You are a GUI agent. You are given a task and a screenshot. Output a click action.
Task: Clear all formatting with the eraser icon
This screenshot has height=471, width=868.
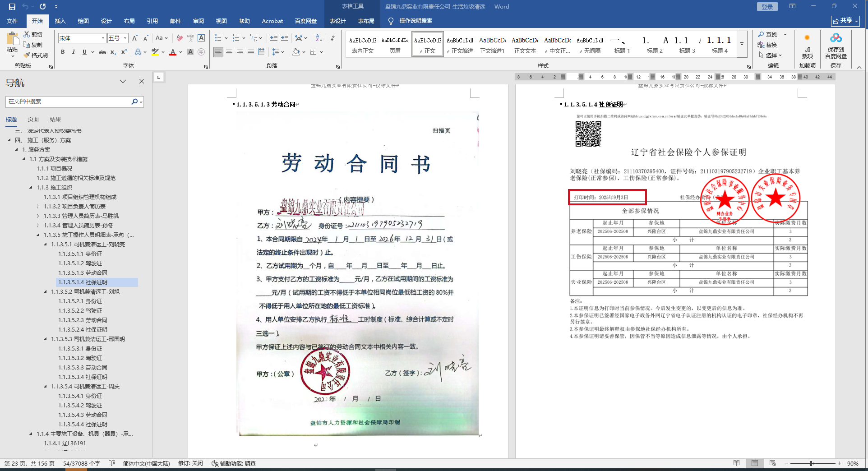click(180, 38)
